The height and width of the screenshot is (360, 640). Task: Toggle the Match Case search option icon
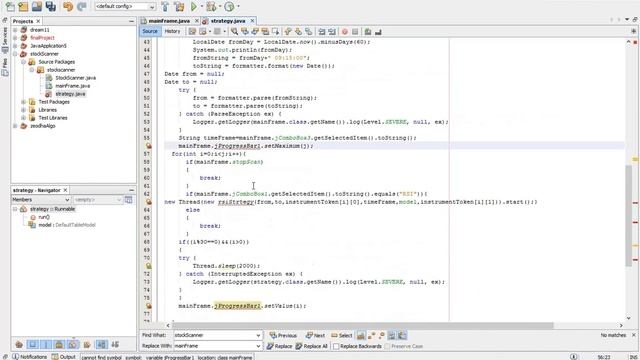click(361, 336)
